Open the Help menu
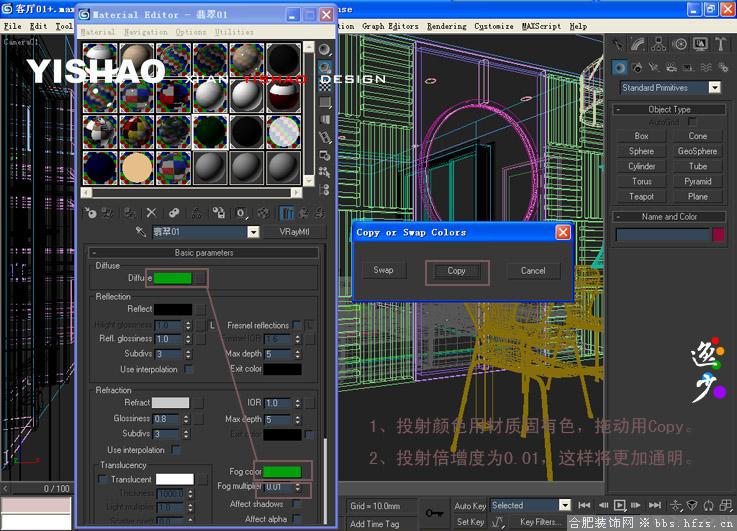The width and height of the screenshot is (737, 531). click(578, 26)
